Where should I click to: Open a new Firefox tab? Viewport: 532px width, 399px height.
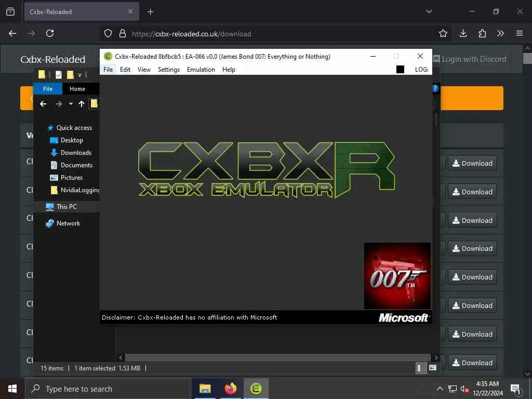pyautogui.click(x=150, y=12)
